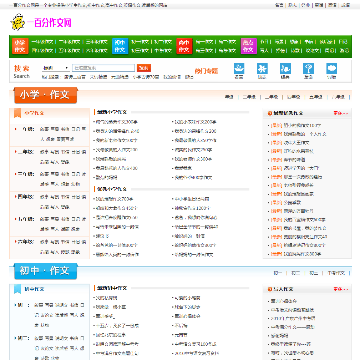Open the 小学·作文 section heading
The height and width of the screenshot is (360, 360).
point(45,95)
